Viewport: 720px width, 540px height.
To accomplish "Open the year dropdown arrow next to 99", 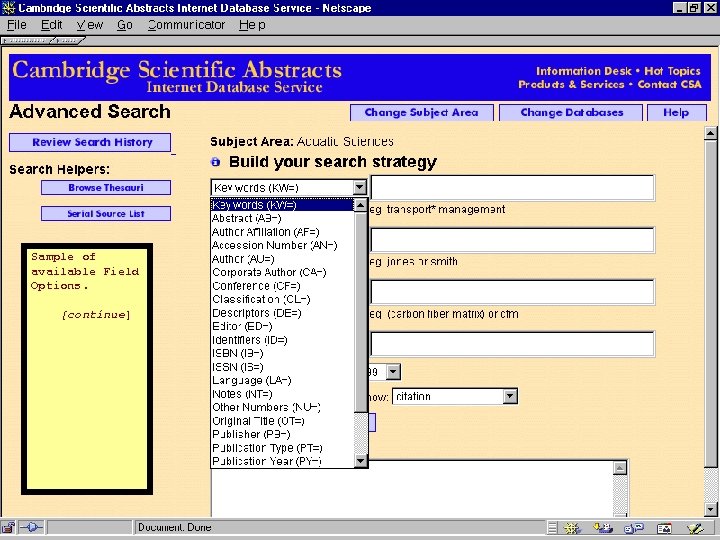I will pyautogui.click(x=393, y=371).
